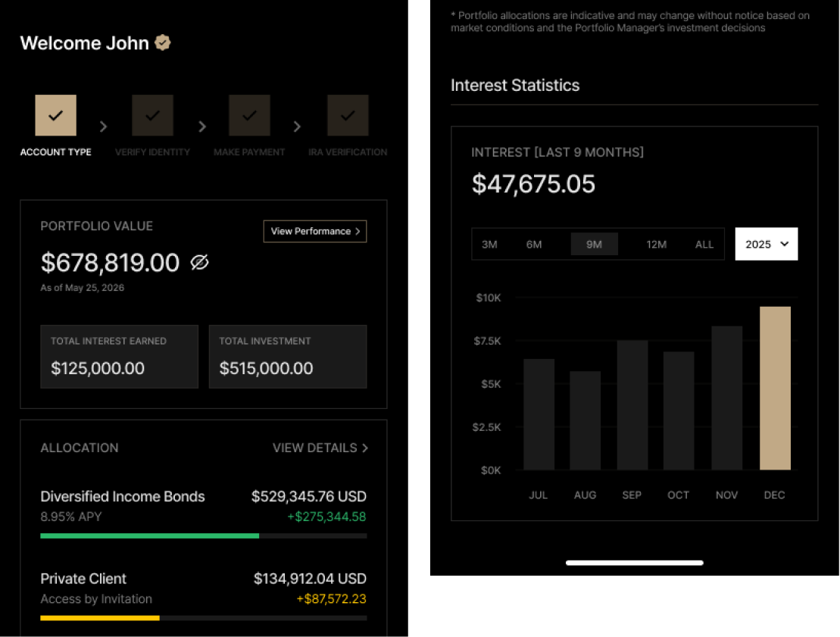The image size is (840, 637).
Task: Click the Private Client allocation name
Action: [83, 579]
